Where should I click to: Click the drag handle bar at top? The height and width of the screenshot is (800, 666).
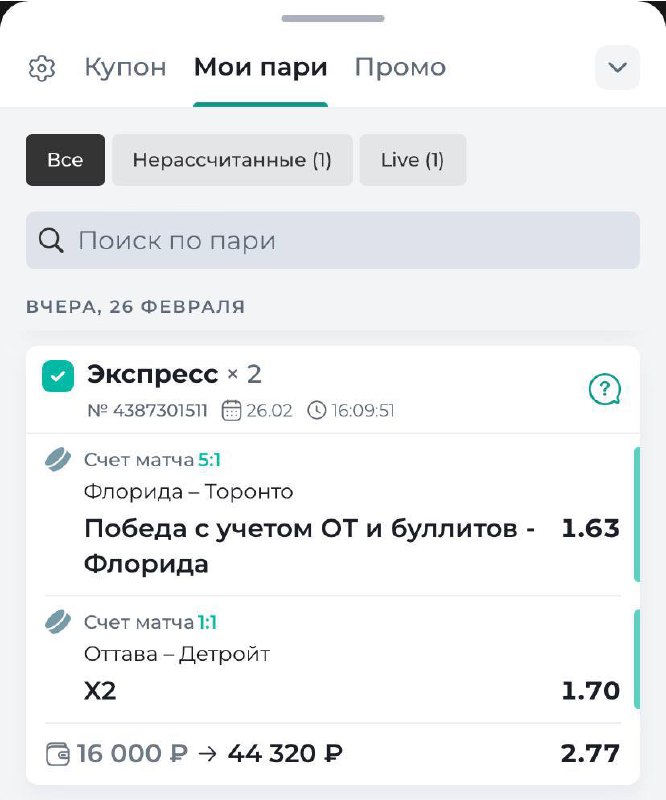332,18
